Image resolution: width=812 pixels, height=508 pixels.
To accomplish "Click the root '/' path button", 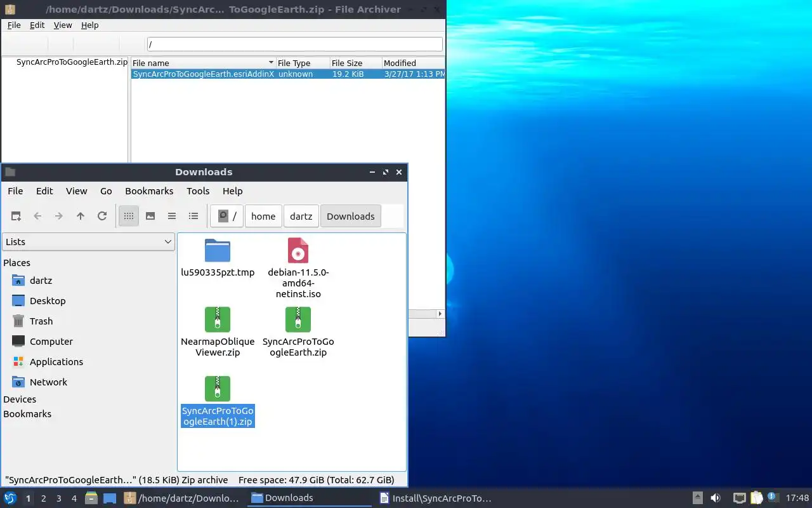I will click(227, 216).
